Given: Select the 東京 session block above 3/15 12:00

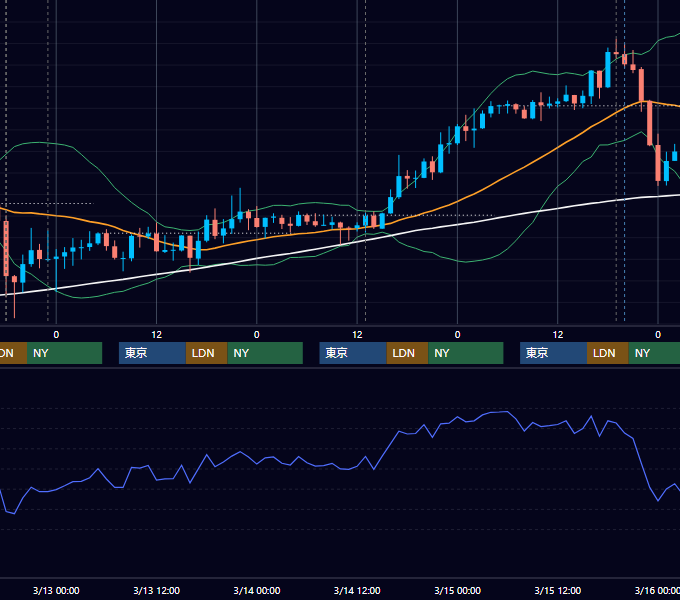Looking at the screenshot, I should pyautogui.click(x=553, y=353).
